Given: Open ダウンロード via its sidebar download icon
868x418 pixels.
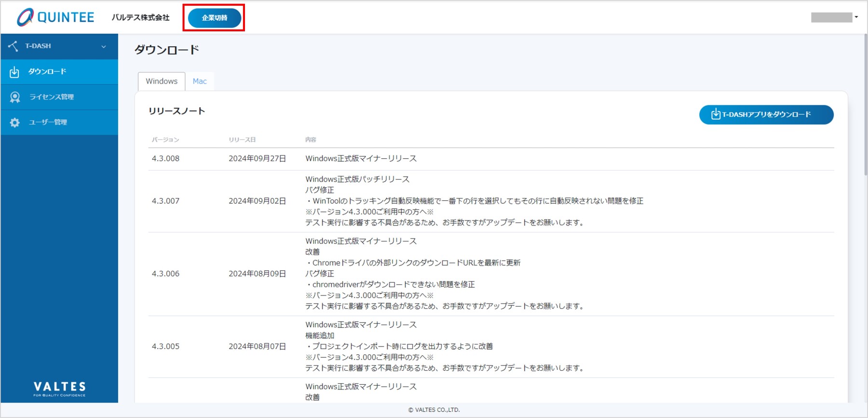Looking at the screenshot, I should point(14,72).
